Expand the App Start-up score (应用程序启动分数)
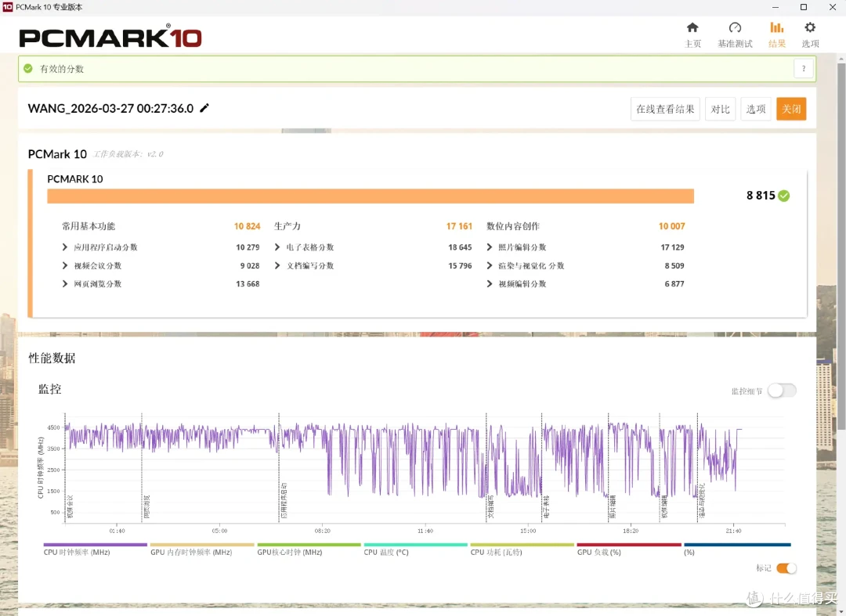846x616 pixels. [65, 247]
